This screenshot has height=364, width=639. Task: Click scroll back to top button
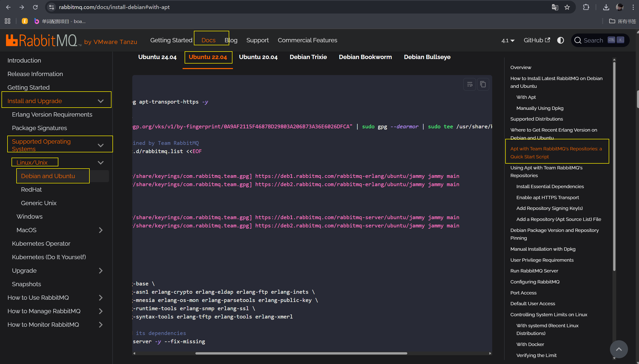click(618, 349)
